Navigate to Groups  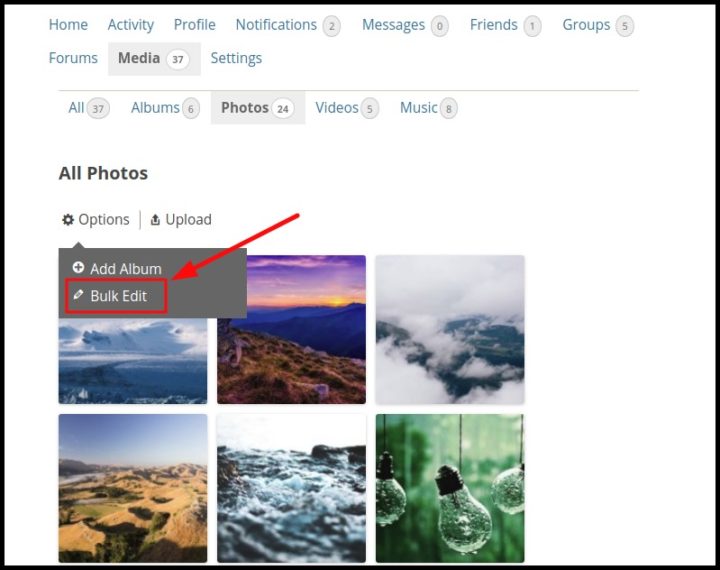[x=586, y=25]
